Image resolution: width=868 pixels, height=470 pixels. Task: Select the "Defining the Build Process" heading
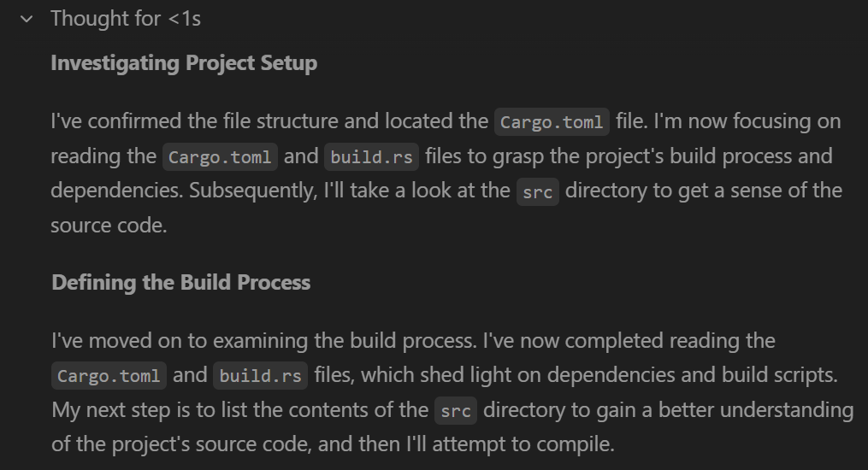click(181, 283)
